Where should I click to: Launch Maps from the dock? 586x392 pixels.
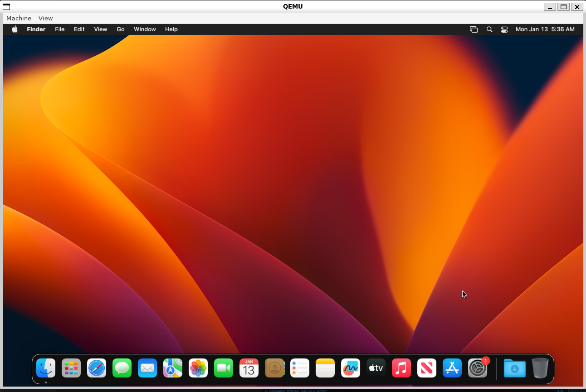click(173, 368)
